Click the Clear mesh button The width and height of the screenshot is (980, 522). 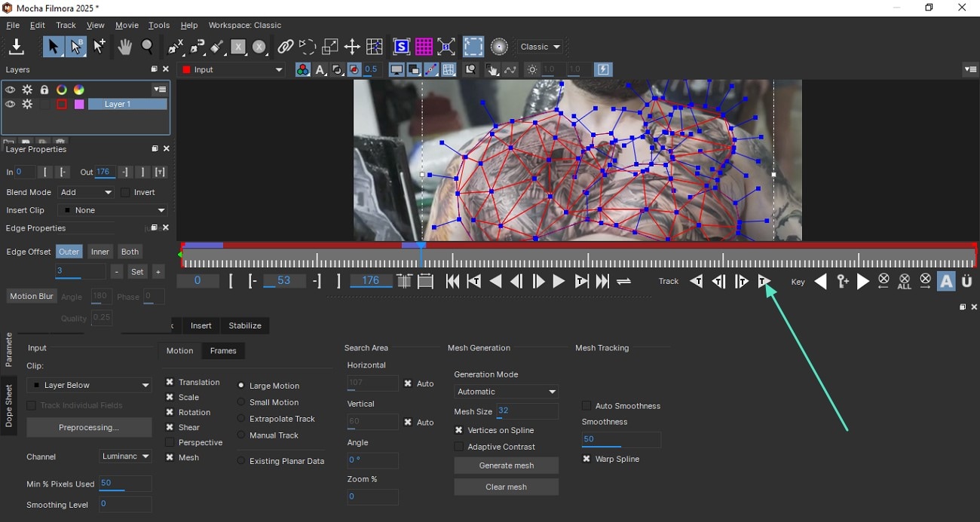tap(506, 487)
